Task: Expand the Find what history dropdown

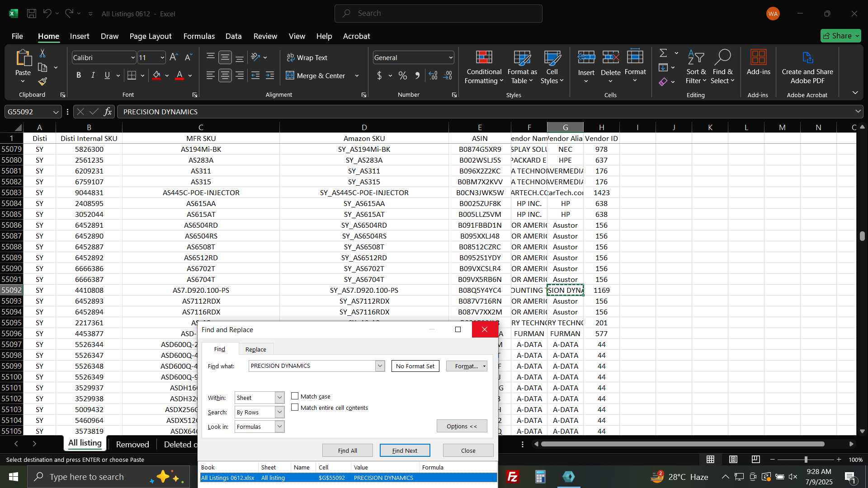Action: point(380,366)
